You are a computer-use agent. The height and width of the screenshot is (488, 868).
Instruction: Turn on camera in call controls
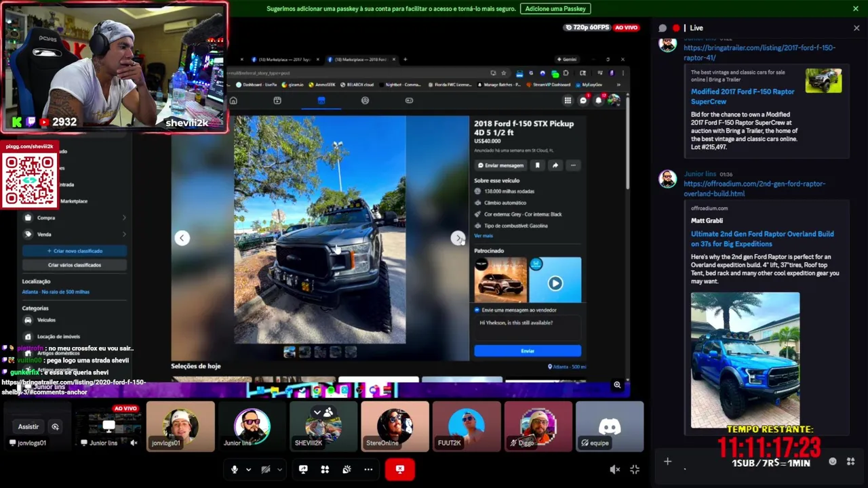click(266, 469)
